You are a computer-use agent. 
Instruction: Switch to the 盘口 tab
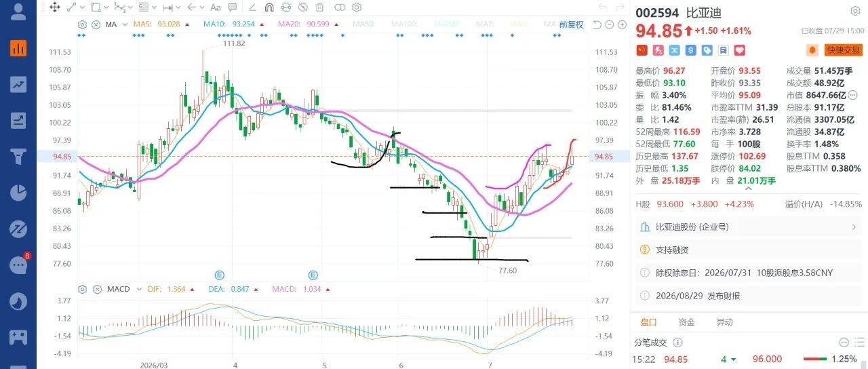click(648, 322)
